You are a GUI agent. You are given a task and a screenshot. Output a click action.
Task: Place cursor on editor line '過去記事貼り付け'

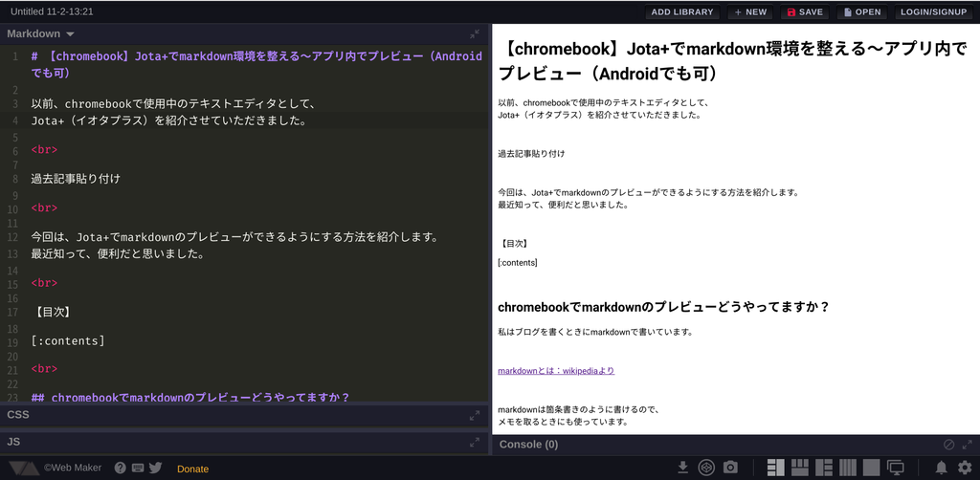pos(76,179)
